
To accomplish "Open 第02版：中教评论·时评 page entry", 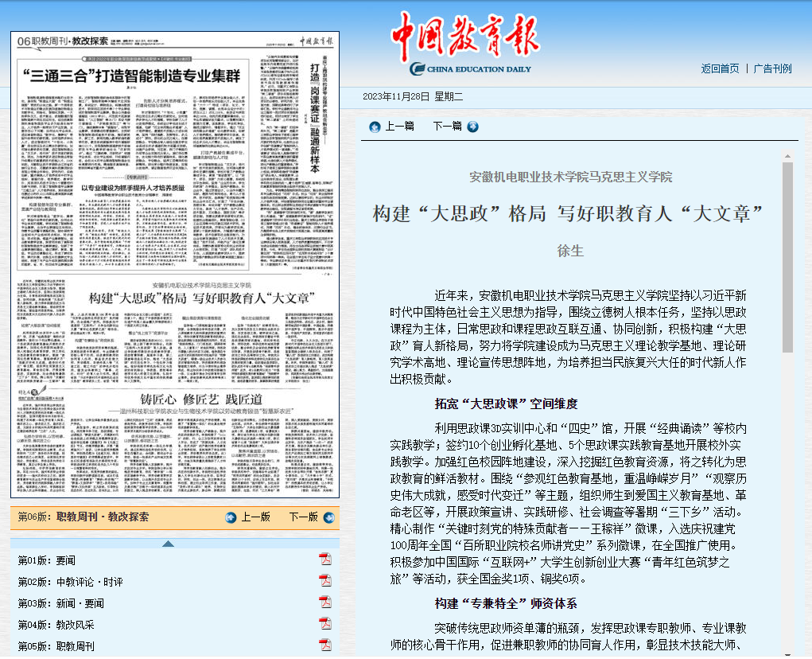I will (71, 583).
